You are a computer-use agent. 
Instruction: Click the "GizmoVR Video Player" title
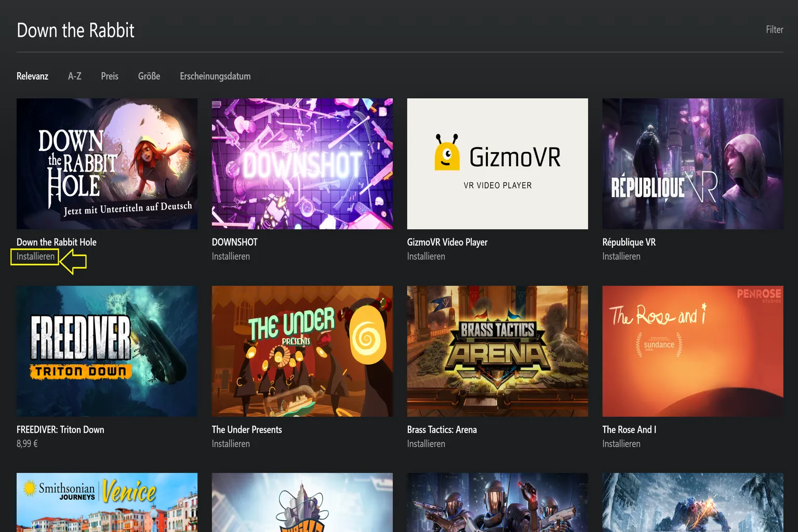coord(447,242)
